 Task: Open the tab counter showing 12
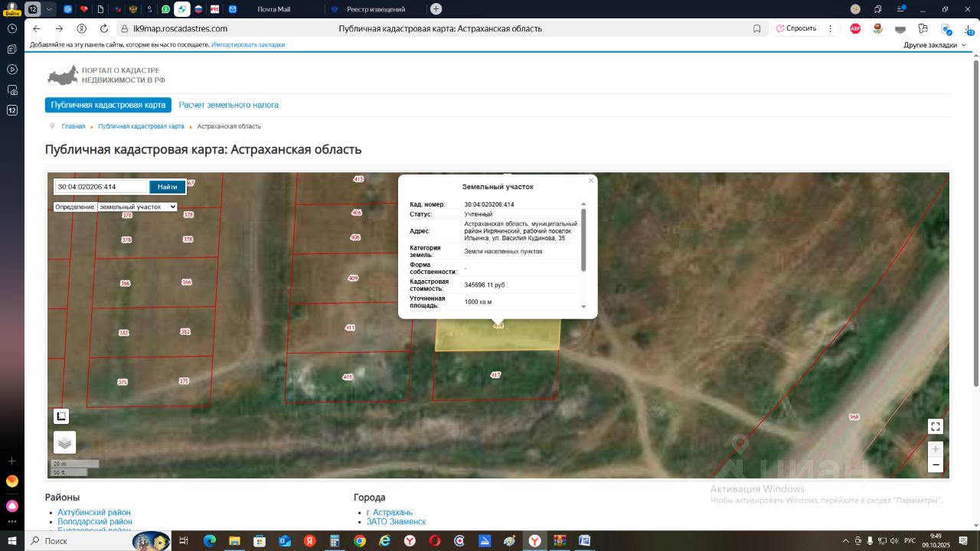(x=33, y=9)
